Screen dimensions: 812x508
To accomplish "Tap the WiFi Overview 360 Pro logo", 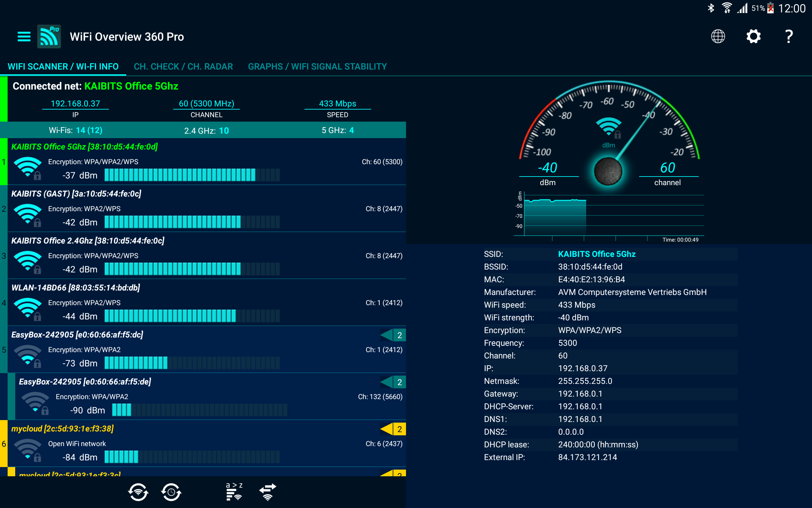I will (x=49, y=36).
